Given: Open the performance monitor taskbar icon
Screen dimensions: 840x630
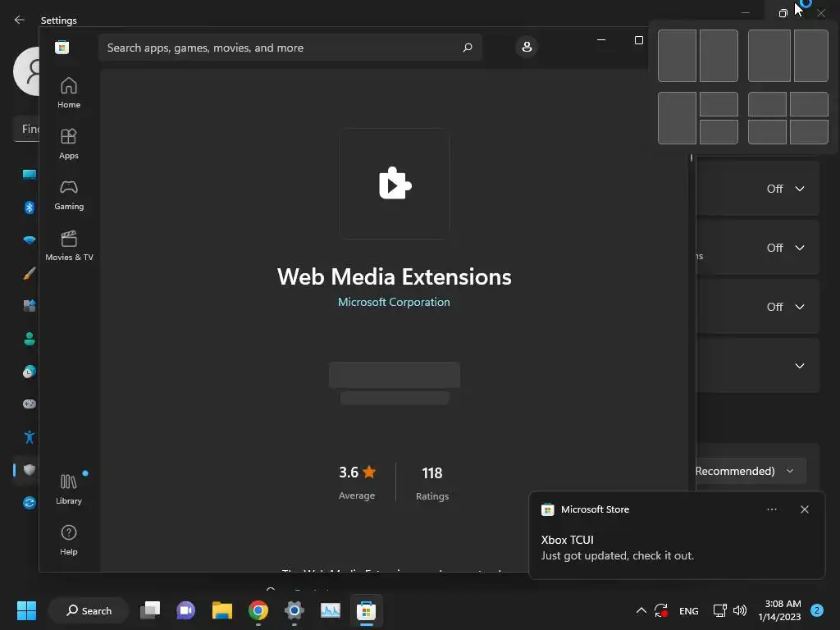Looking at the screenshot, I should pyautogui.click(x=330, y=610).
